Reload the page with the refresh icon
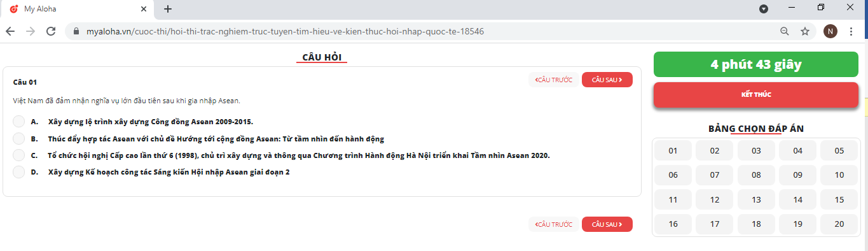Screen dimensions: 868x251 click(x=52, y=31)
